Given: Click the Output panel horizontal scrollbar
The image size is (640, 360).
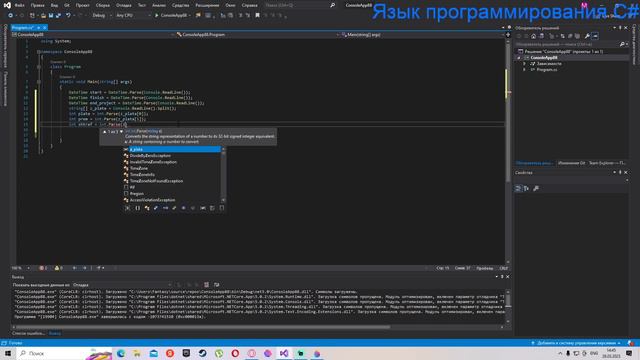Looking at the screenshot, I should coord(203,327).
